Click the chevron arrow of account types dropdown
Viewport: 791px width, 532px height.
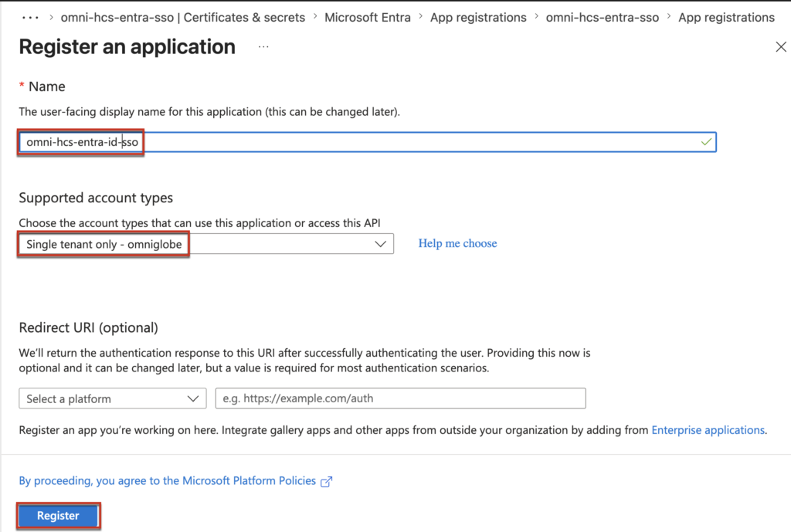coord(380,244)
